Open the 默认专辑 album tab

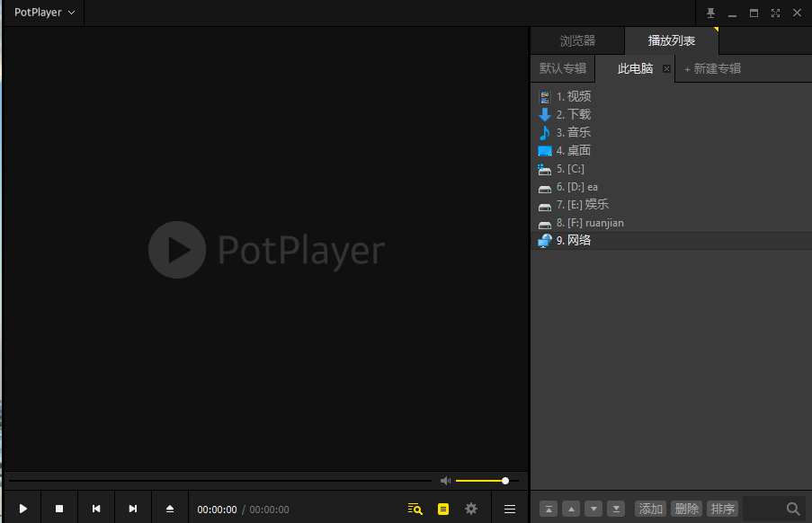tap(563, 68)
